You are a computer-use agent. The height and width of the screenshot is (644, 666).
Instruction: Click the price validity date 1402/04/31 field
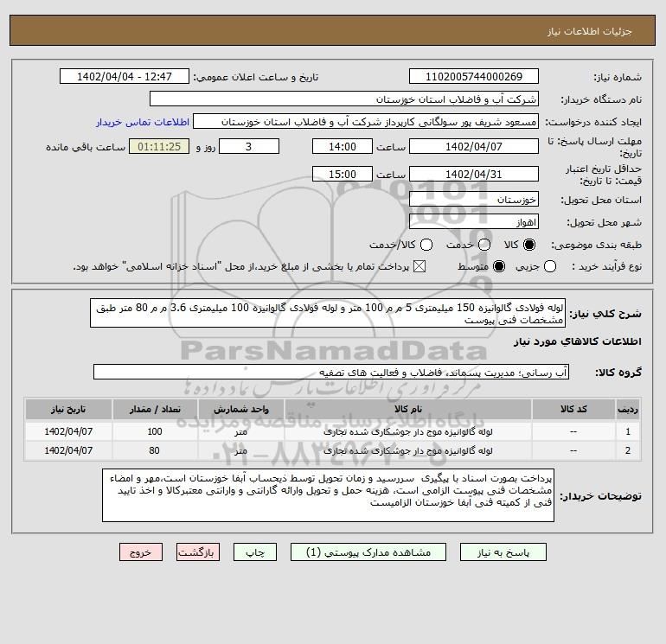tap(474, 174)
